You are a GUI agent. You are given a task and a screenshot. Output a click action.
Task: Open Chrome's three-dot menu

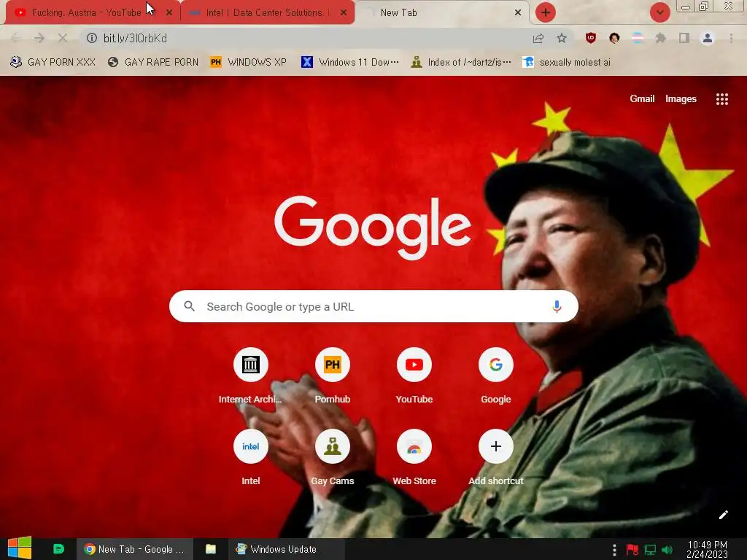731,38
